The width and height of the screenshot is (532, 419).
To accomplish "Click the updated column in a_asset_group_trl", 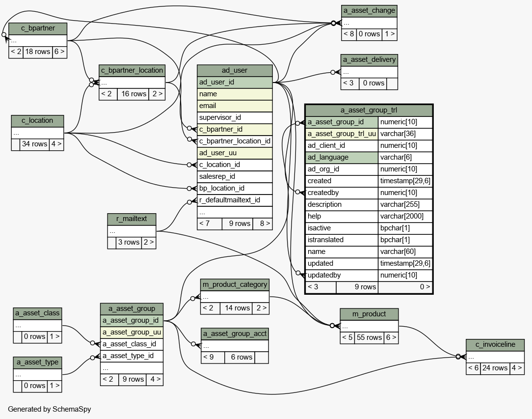I will pos(342,263).
